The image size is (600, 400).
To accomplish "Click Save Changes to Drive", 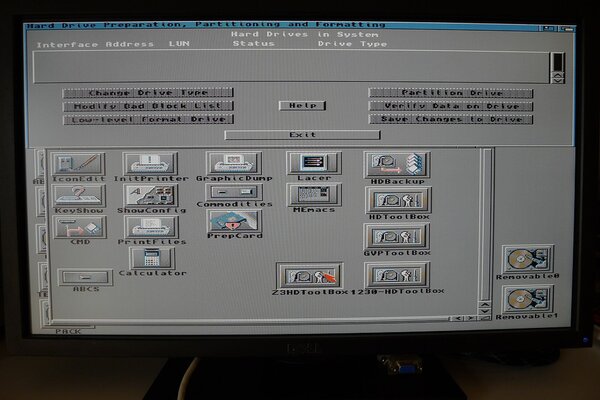I will pos(450,119).
